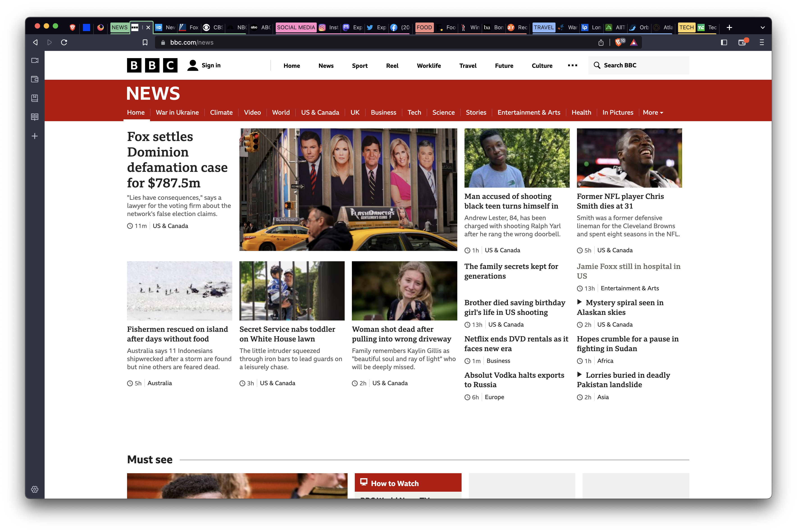This screenshot has width=797, height=532.
Task: Switch to the CBS tab
Action: (213, 27)
